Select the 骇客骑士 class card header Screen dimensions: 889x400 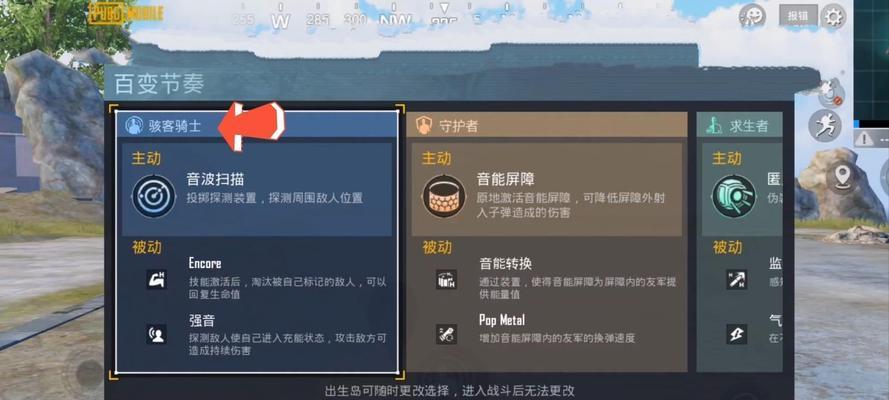click(257, 125)
